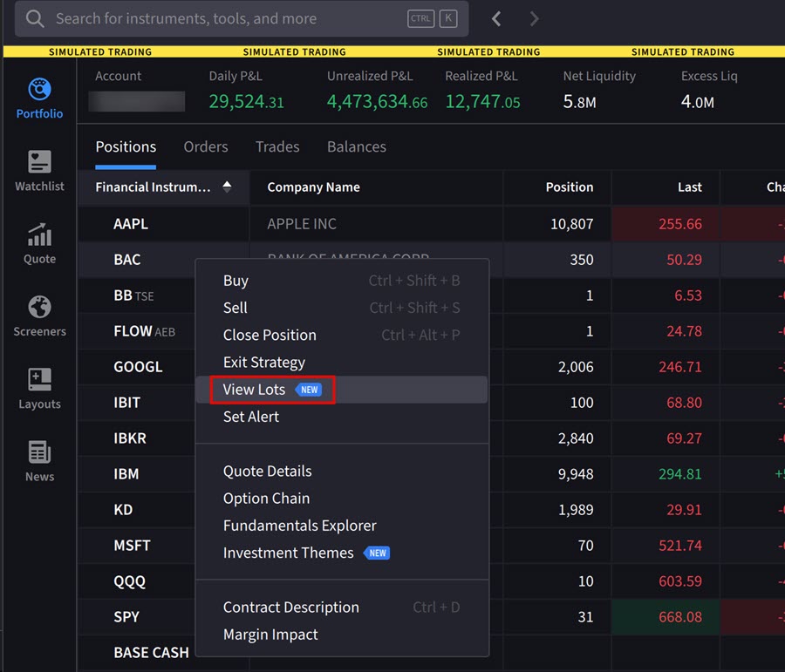Open the Screeners globe icon
The width and height of the screenshot is (785, 672).
pos(39,307)
